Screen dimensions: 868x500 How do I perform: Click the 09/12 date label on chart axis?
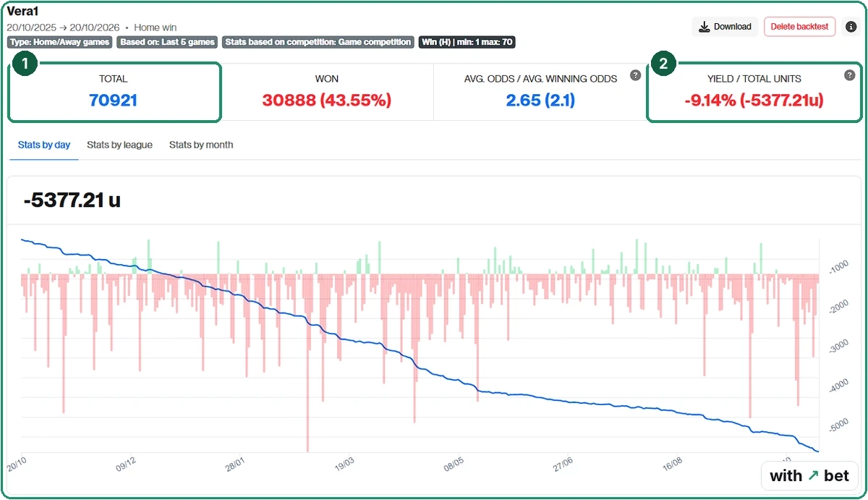click(x=125, y=464)
